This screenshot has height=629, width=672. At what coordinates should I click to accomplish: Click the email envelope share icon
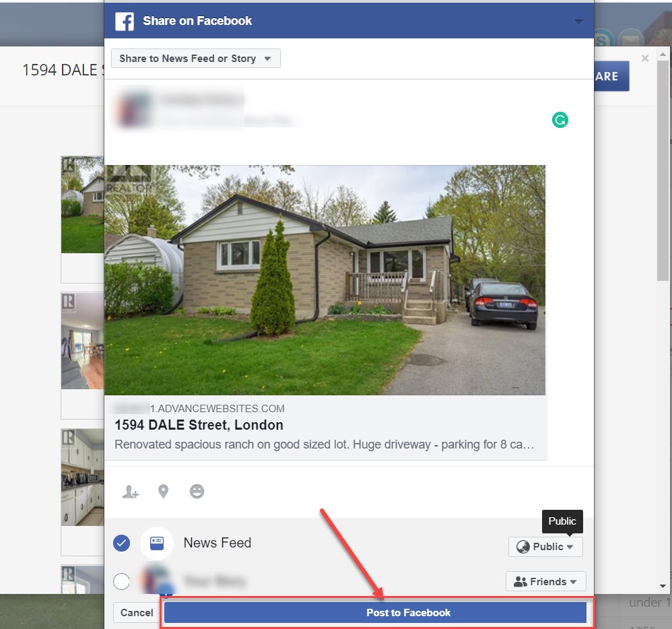click(631, 40)
